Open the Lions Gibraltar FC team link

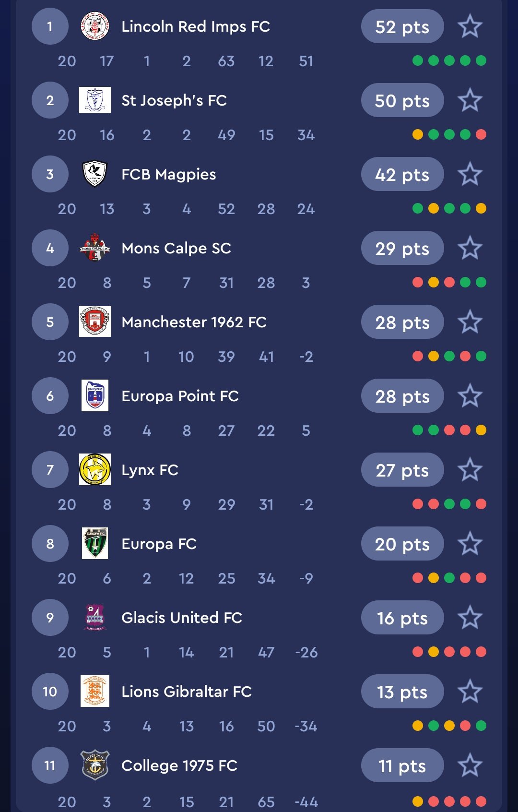(187, 692)
